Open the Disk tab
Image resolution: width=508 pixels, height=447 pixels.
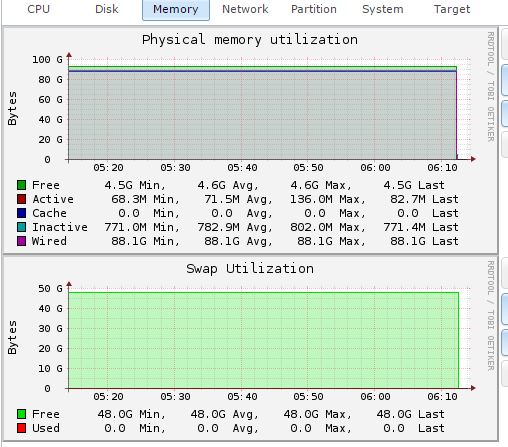[x=107, y=9]
